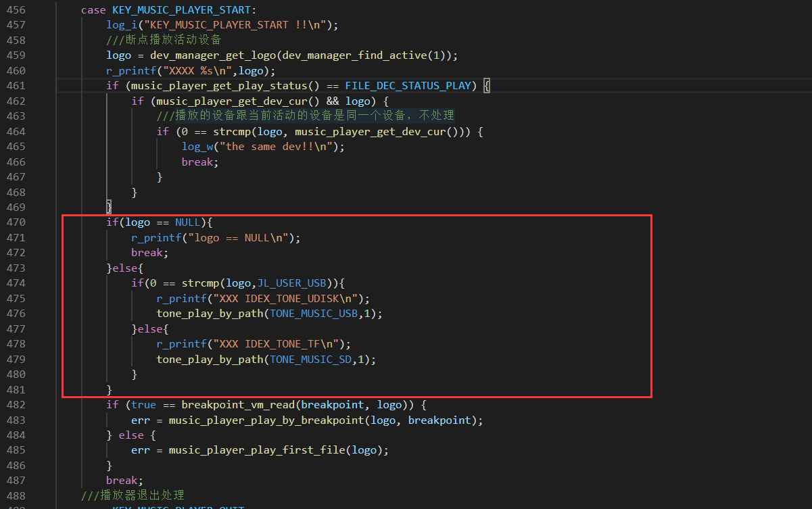
Task: Click TONE_MUSIC_USB argument on line 476
Action: pyautogui.click(x=312, y=314)
